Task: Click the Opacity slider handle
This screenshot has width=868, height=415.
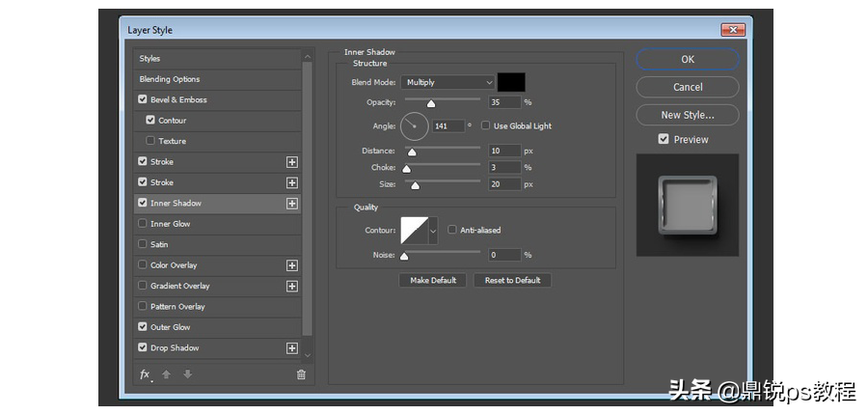Action: 431,103
